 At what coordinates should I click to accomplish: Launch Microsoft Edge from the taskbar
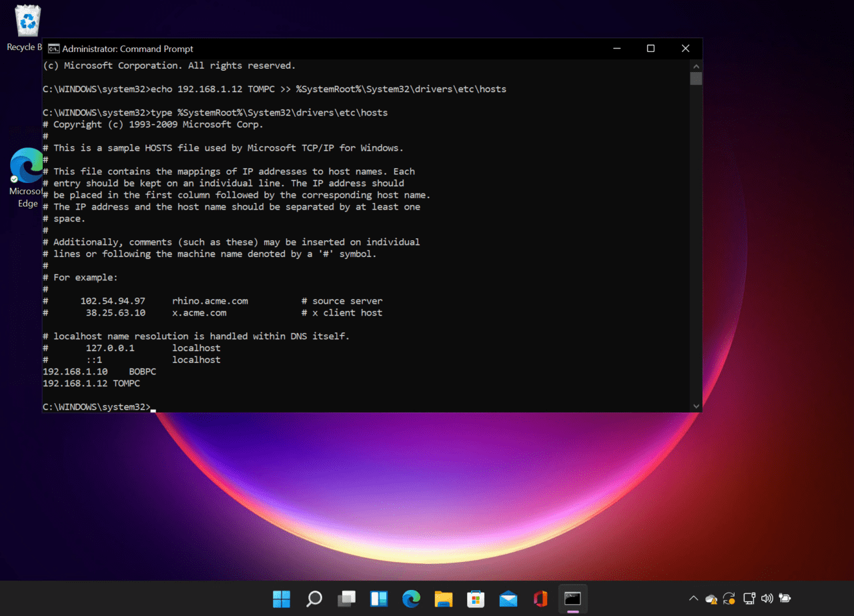(411, 599)
